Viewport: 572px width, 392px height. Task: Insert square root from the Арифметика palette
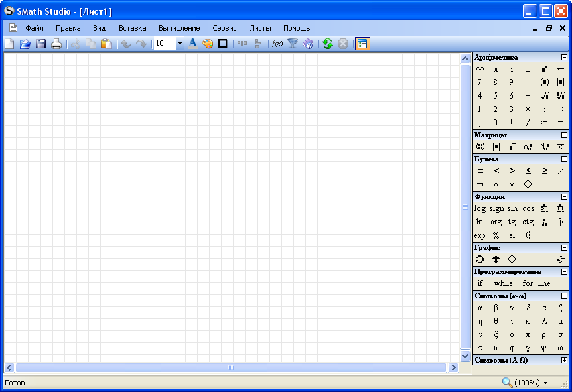[543, 95]
